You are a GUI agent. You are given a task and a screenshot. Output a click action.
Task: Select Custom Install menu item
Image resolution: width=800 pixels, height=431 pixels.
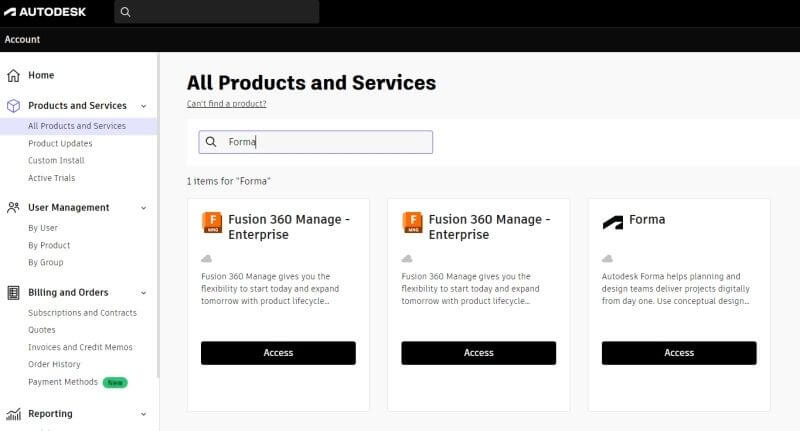pos(56,160)
